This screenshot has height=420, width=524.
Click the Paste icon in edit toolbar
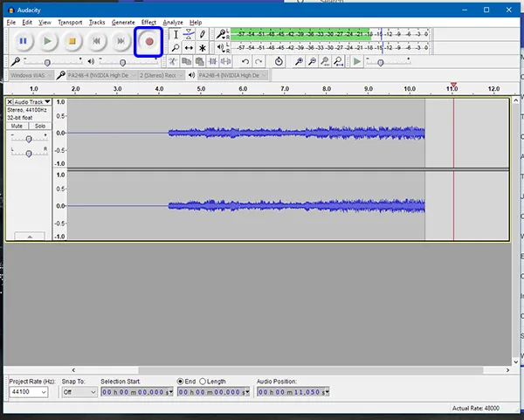coord(199,61)
